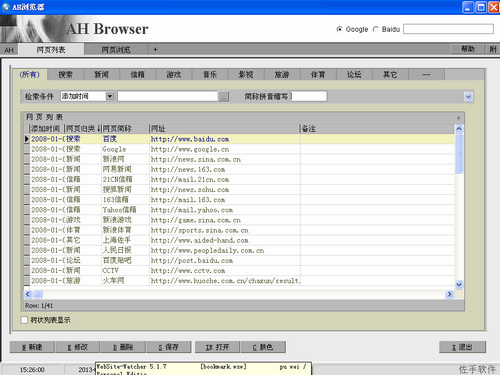This screenshot has width=500, height=375.
Task: Sort by the 网址 column header
Action: pyautogui.click(x=224, y=129)
